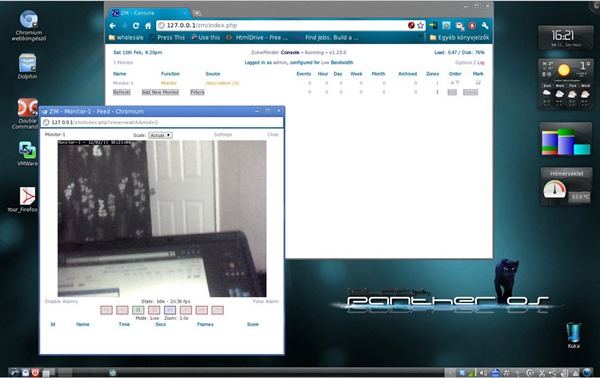
Task: Click the Running status link
Action: [x=314, y=52]
